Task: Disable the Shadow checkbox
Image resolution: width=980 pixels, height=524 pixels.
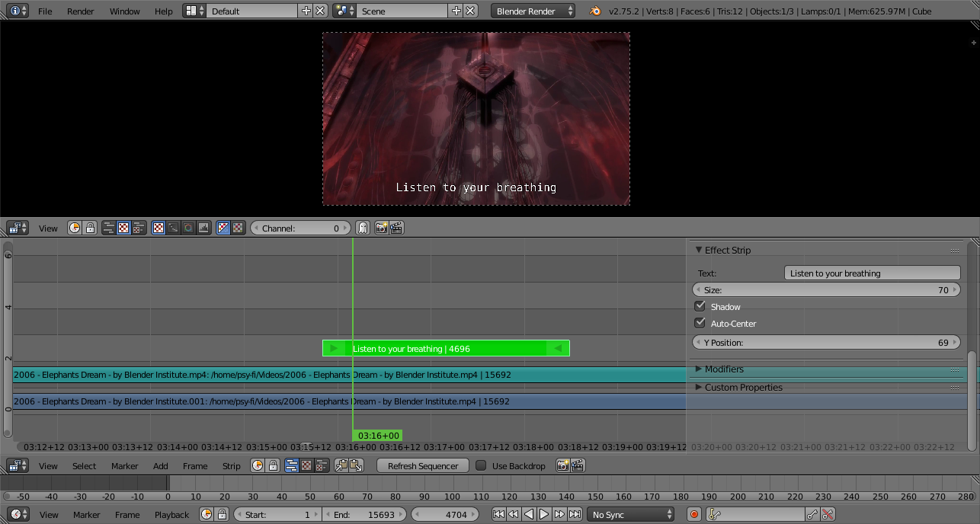Action: (x=700, y=306)
